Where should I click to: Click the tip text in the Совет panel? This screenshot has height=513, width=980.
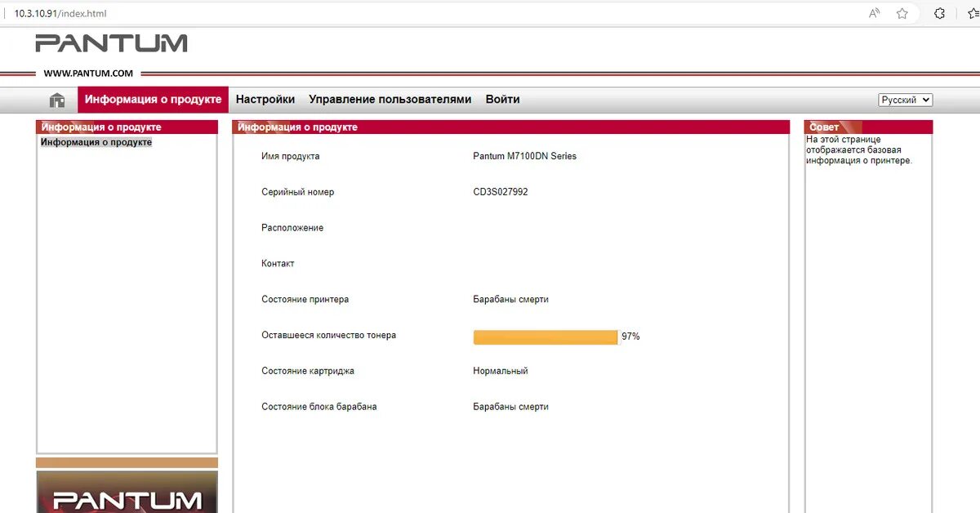pos(859,150)
